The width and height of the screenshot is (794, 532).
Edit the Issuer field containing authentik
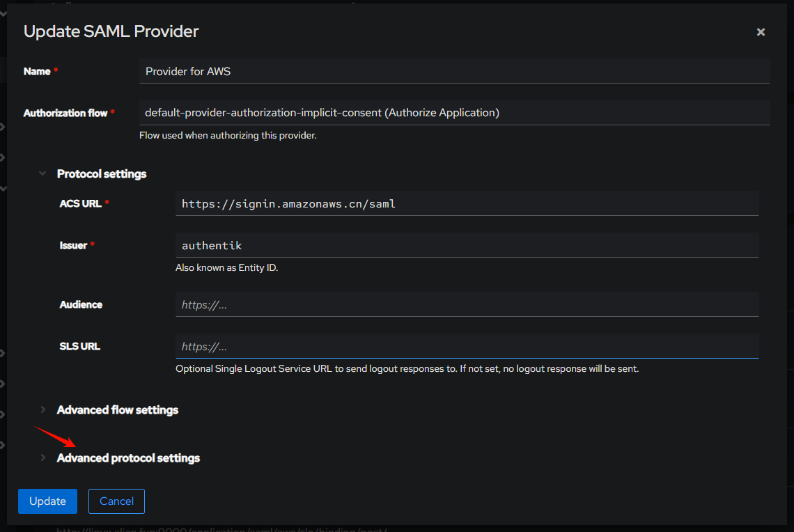tap(467, 246)
